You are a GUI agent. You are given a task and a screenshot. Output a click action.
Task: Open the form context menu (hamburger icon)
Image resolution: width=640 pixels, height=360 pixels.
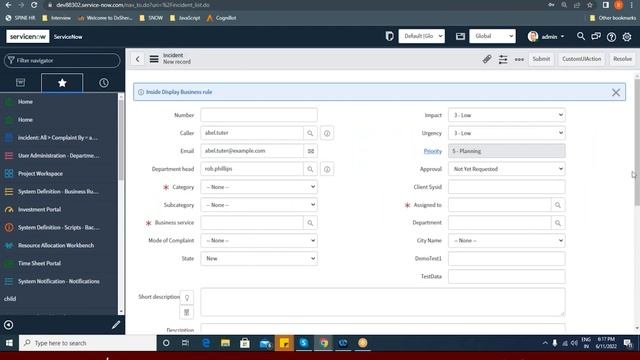[154, 59]
